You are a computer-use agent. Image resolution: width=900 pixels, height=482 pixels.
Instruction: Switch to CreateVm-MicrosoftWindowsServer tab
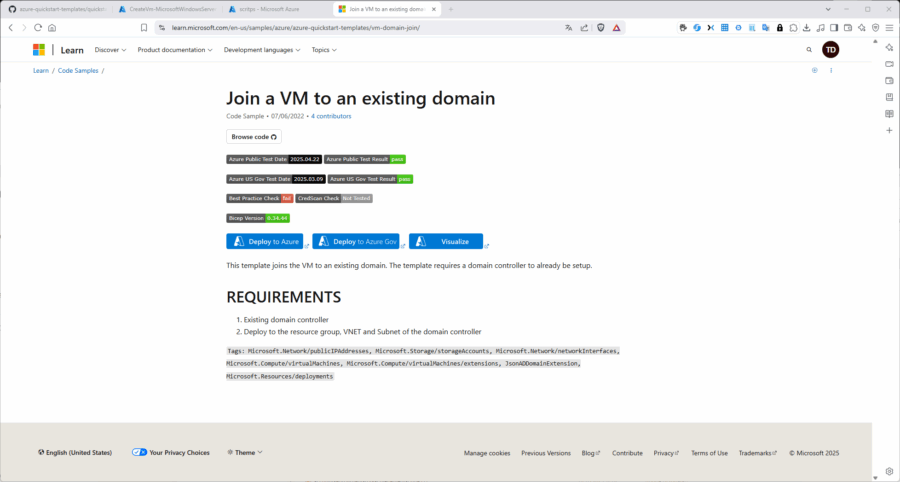pyautogui.click(x=167, y=9)
